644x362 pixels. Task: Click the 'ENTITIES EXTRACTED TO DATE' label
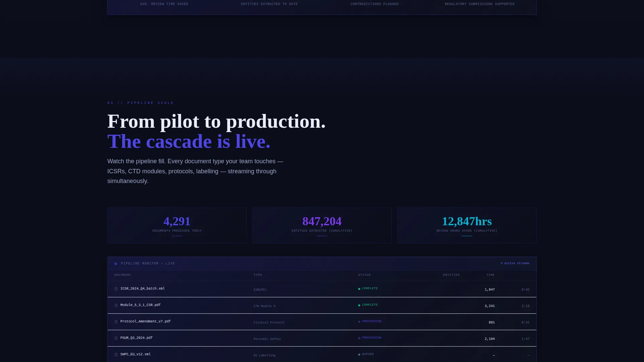[269, 4]
